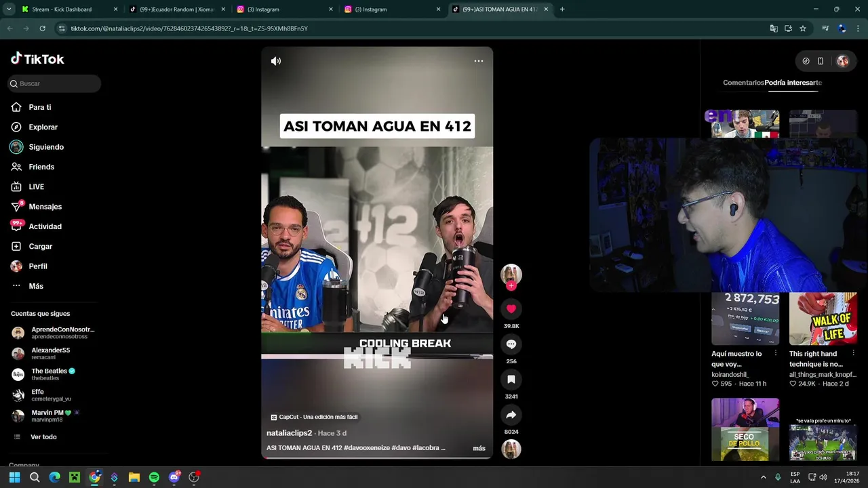Share the video with the arrow icon
This screenshot has width=868, height=488.
(511, 415)
